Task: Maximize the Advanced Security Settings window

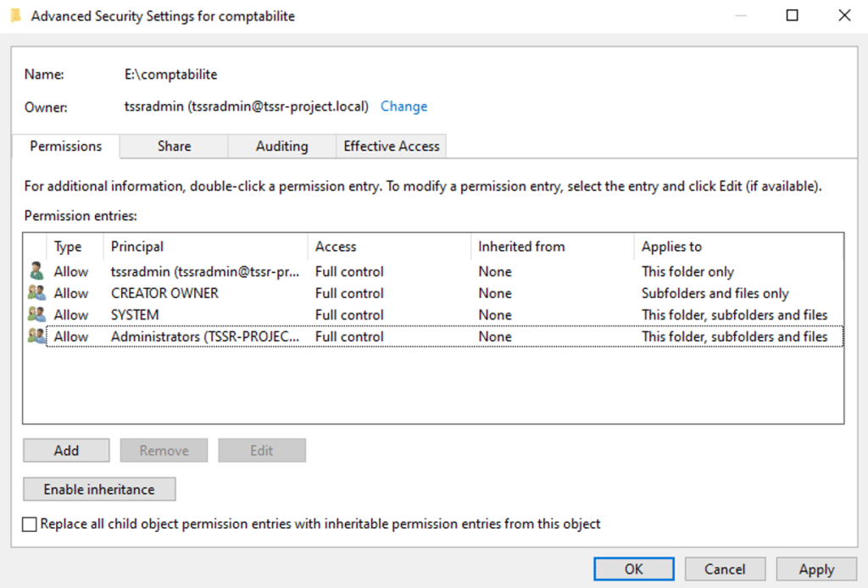Action: 793,16
